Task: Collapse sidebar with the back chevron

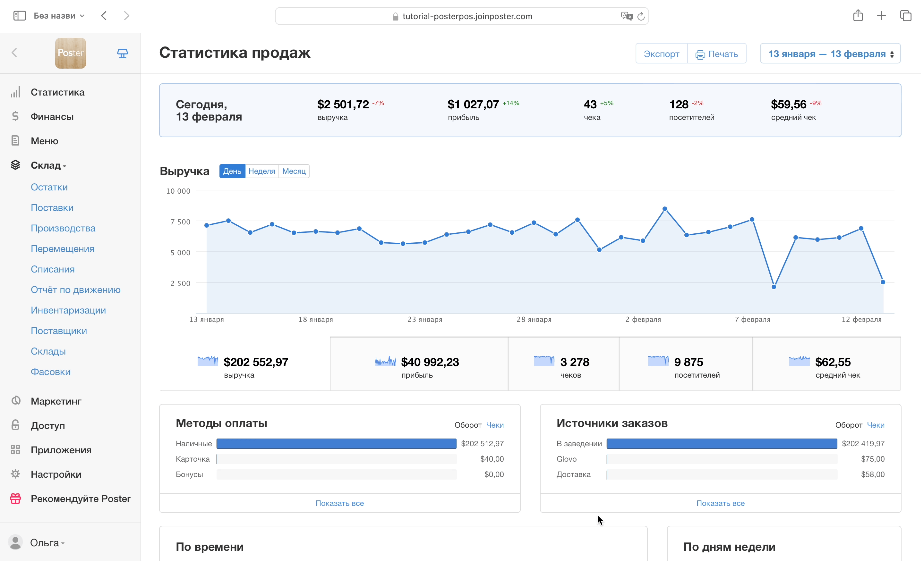Action: pyautogui.click(x=15, y=53)
